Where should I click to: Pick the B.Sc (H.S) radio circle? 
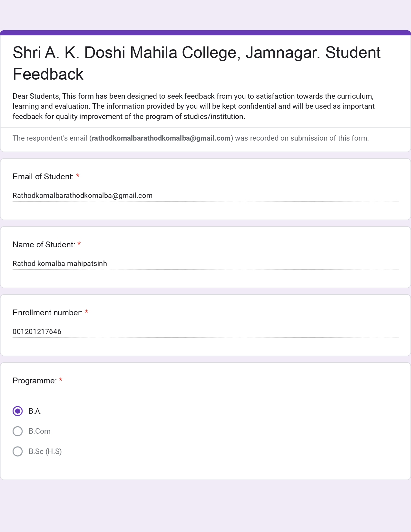tap(18, 451)
